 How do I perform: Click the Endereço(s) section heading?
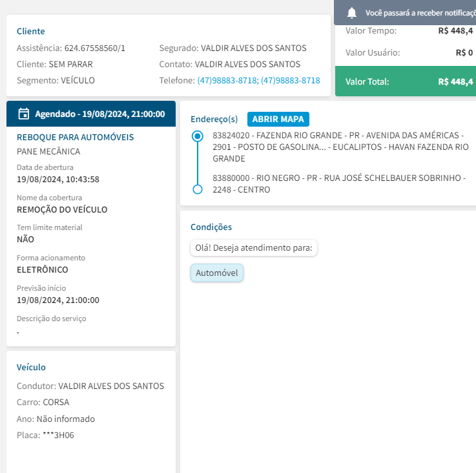[214, 119]
